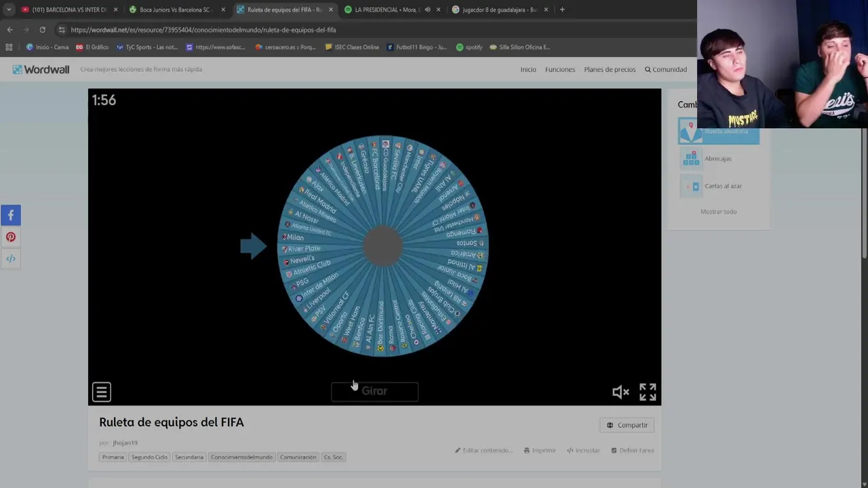Open Inicio - Canva bookmark

pyautogui.click(x=47, y=47)
